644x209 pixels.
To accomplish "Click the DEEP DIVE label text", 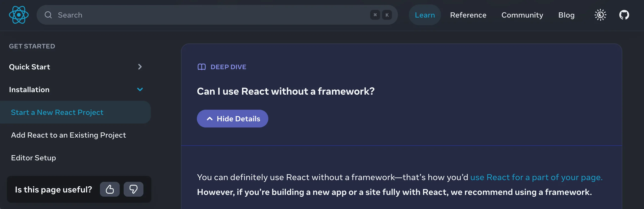I will tap(228, 67).
